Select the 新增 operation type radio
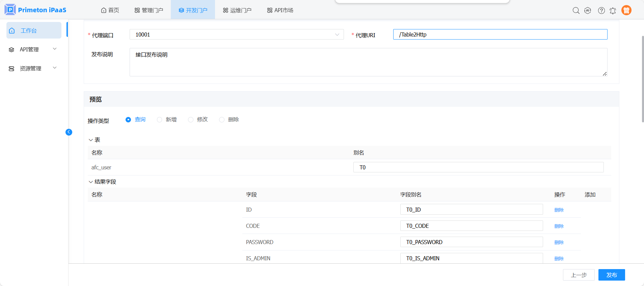 [x=160, y=120]
